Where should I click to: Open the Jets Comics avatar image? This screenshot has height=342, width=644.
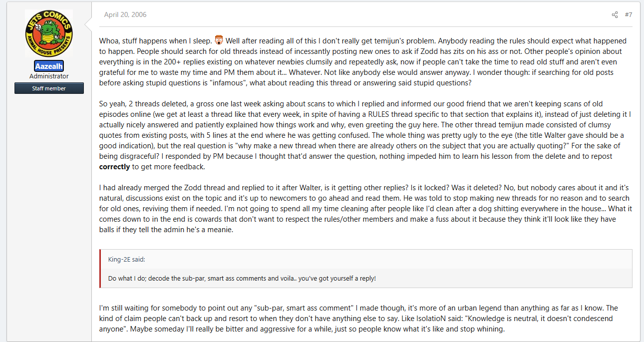(x=49, y=33)
